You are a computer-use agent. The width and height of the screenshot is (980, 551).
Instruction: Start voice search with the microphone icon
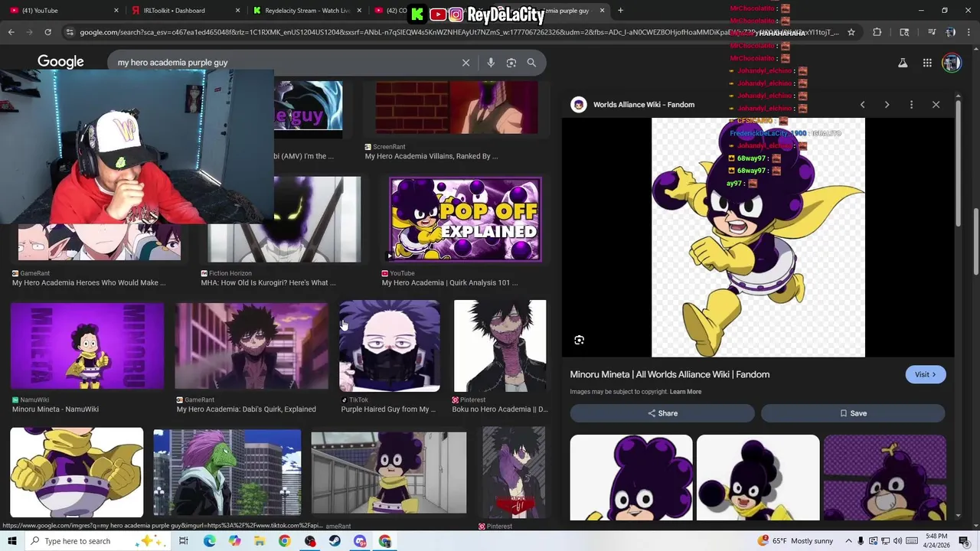[491, 63]
